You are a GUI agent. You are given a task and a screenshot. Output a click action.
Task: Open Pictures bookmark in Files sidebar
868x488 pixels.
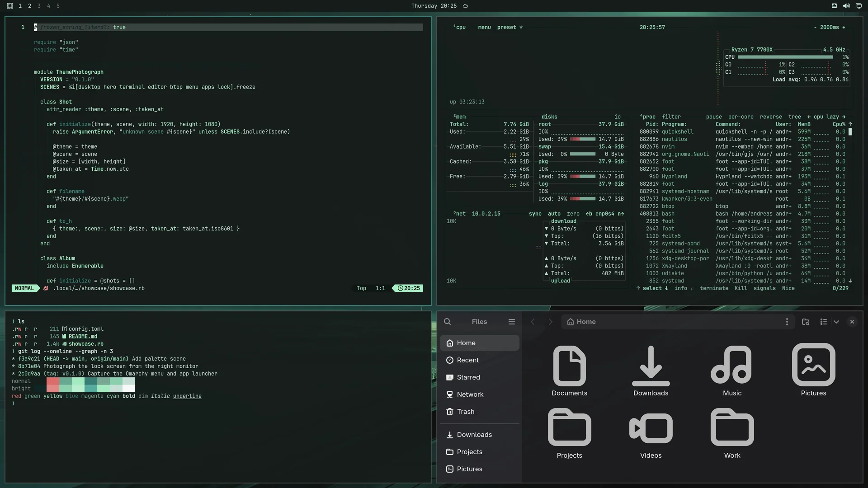pos(479,469)
